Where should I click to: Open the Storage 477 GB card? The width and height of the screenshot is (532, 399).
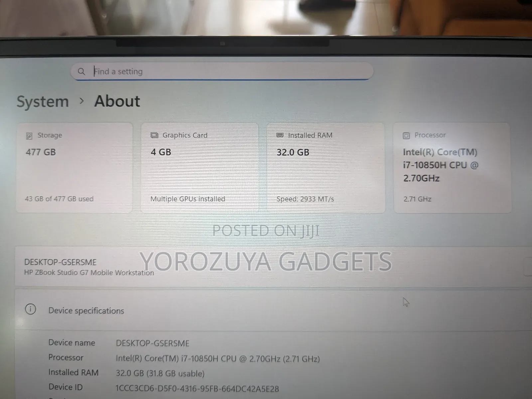[74, 168]
